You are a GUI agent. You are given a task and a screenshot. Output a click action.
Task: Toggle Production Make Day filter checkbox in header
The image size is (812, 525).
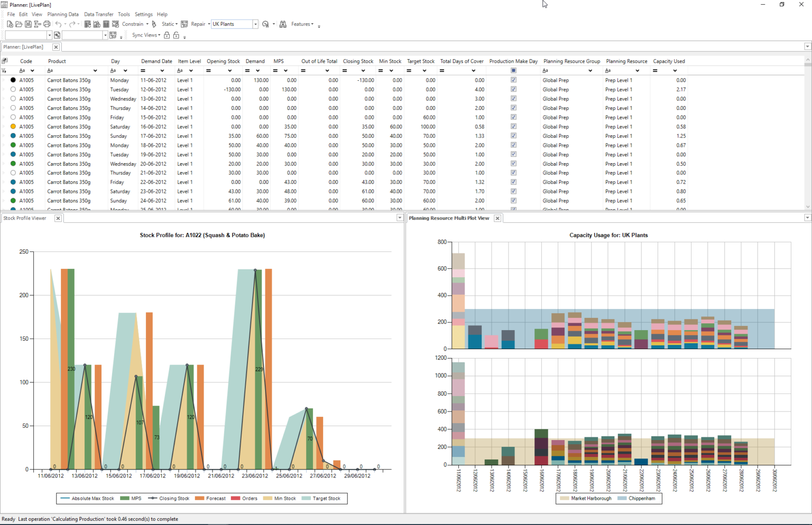(513, 71)
